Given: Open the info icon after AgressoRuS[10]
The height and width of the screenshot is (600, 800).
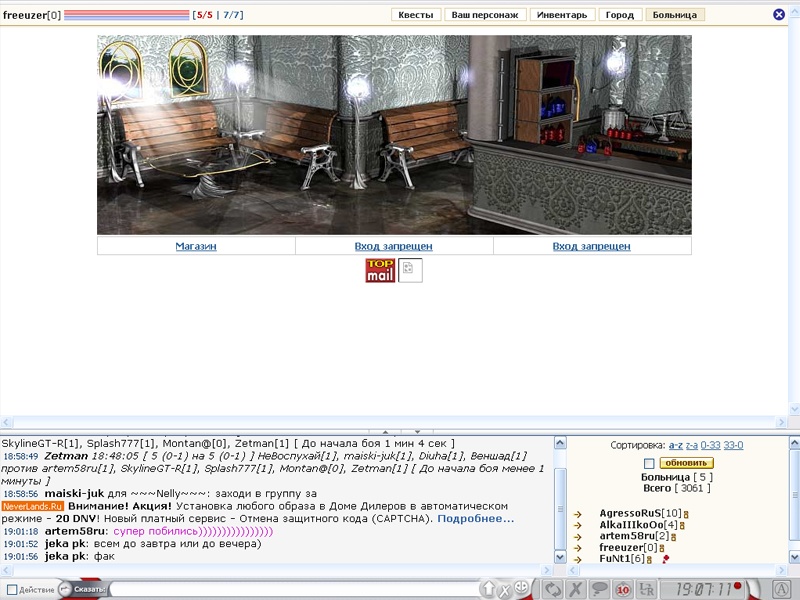Looking at the screenshot, I should [x=687, y=514].
